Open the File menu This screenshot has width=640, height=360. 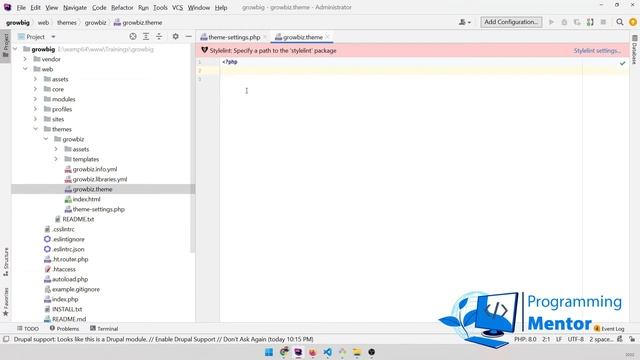21,7
